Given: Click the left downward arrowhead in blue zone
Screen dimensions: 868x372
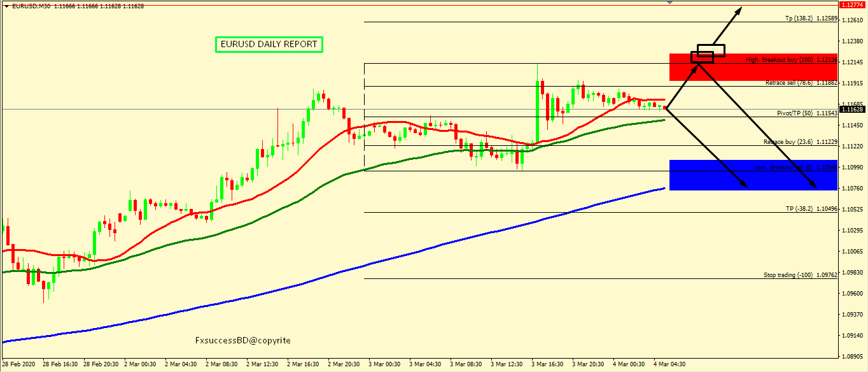Looking at the screenshot, I should [744, 186].
